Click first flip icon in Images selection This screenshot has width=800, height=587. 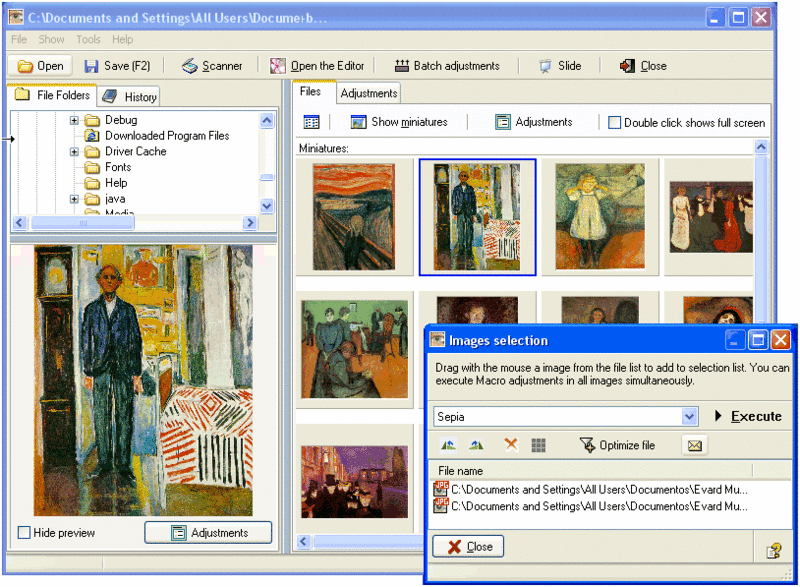coord(448,445)
